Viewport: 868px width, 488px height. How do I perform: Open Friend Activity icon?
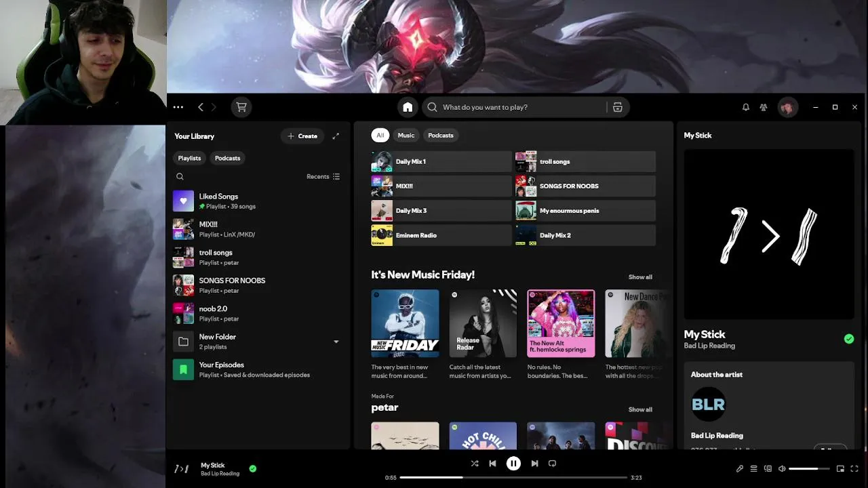click(x=764, y=107)
